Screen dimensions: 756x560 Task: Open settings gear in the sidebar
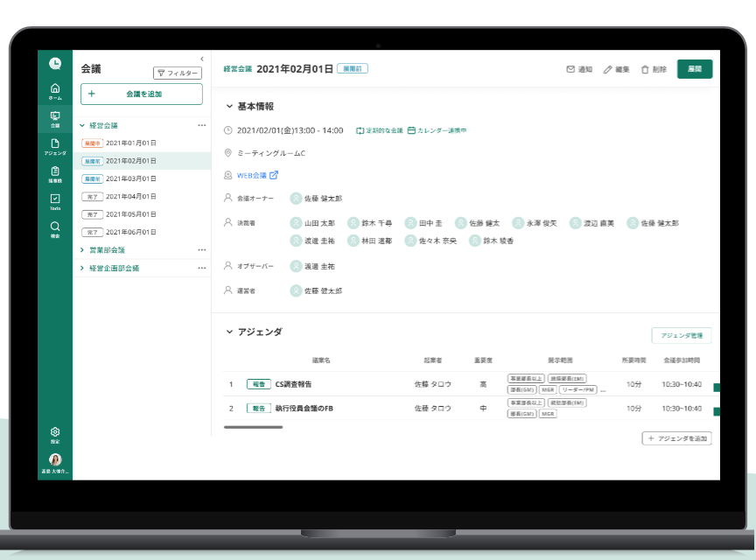point(55,434)
